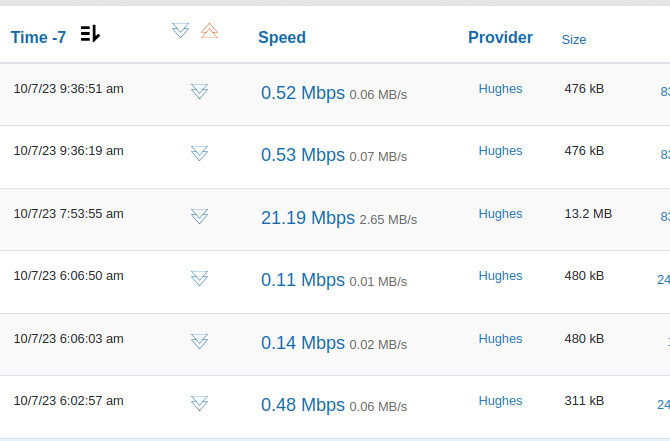
Task: Click the sort order icon next to Time -7
Action: (x=90, y=34)
